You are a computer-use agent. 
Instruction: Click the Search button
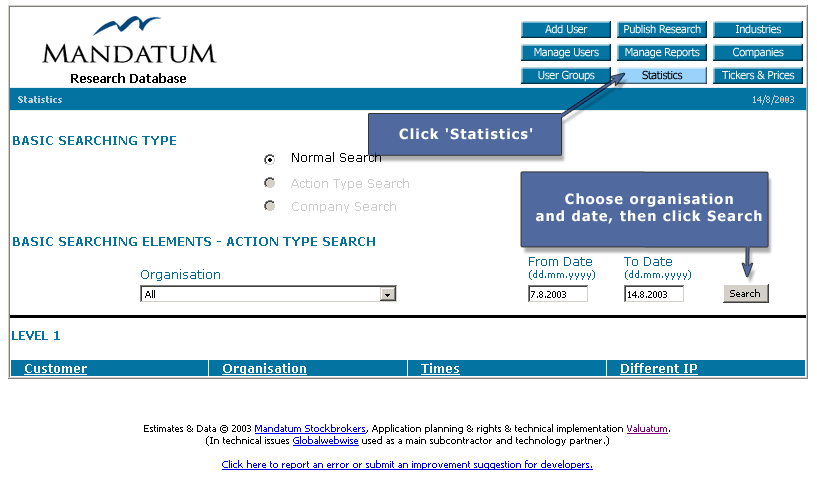pyautogui.click(x=746, y=294)
